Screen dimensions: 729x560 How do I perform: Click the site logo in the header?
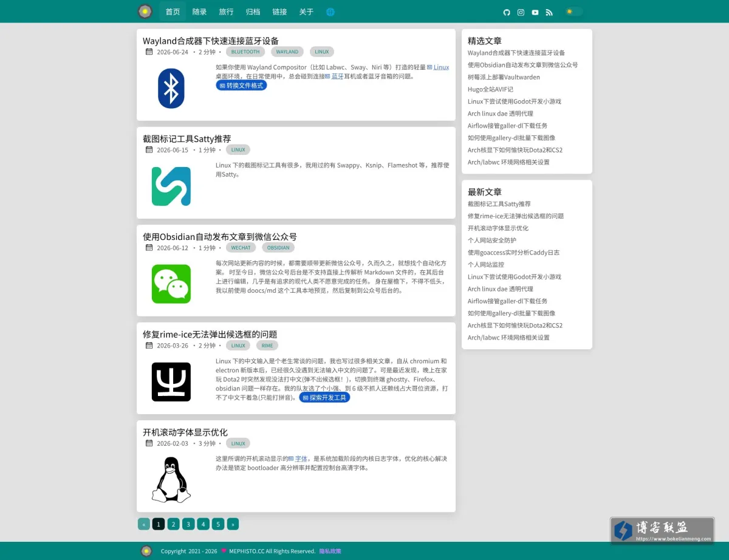coord(145,12)
